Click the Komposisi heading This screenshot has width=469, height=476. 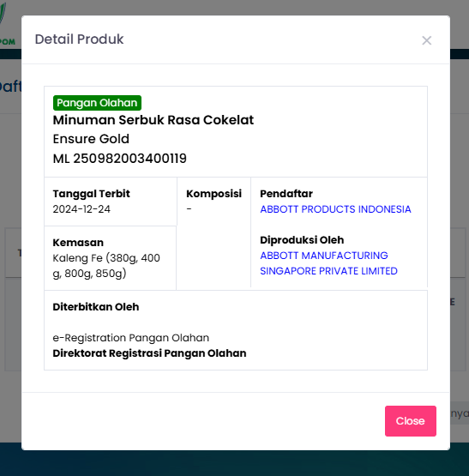coord(214,194)
